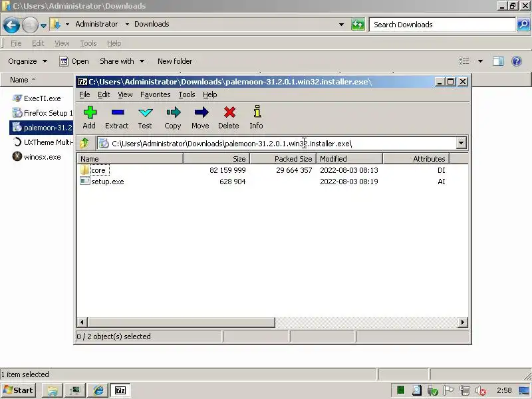Click the 7-Zip path address field
Image resolution: width=532 pixels, height=399 pixels.
pyautogui.click(x=277, y=143)
